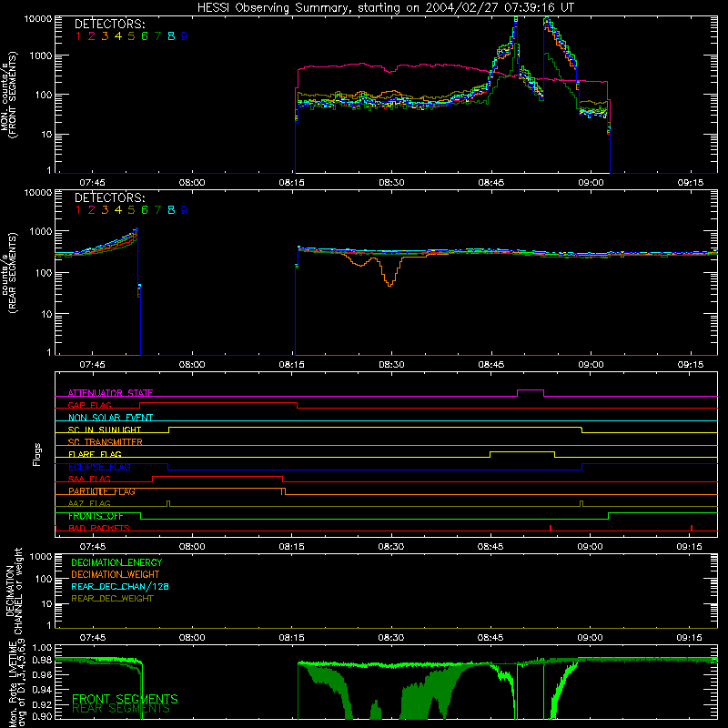This screenshot has height=728, width=728.
Task: Click the 0.94 livetime axis value
Action: [43, 690]
